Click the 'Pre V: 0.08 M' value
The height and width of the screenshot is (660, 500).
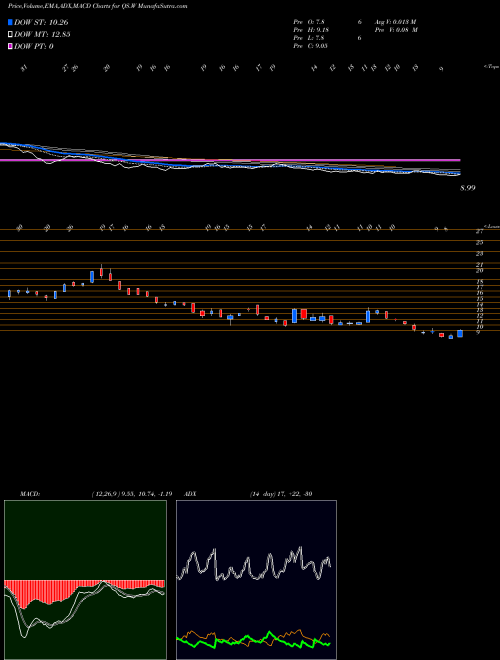(396, 30)
